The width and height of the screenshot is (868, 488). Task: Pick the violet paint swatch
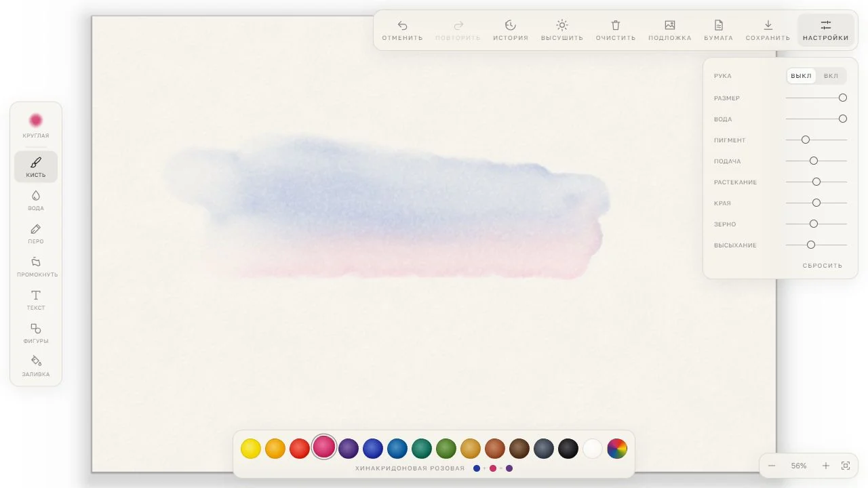(349, 449)
